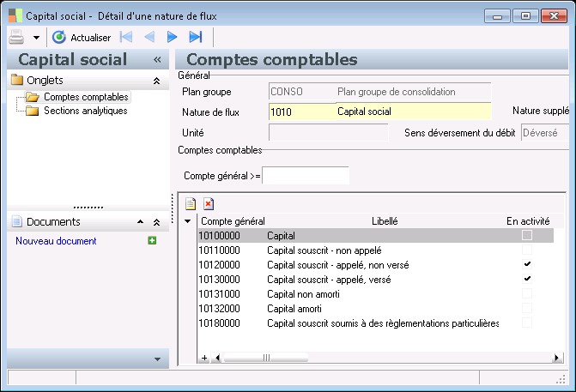Select account cell 10120000
The width and height of the screenshot is (576, 392).
point(219,265)
